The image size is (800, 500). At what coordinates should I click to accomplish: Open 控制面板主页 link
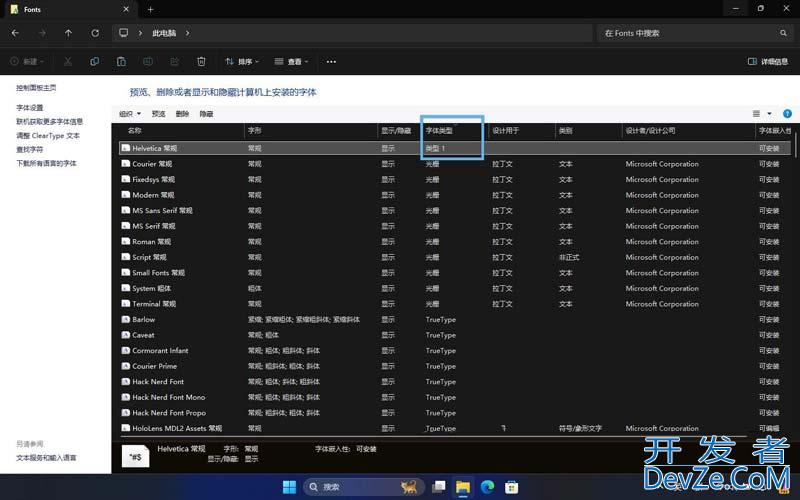pyautogui.click(x=36, y=88)
